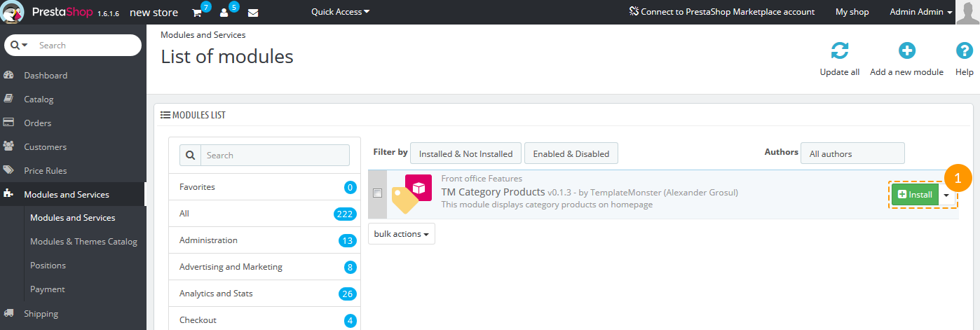Open the orders shopping cart icon
This screenshot has width=980, height=330.
pyautogui.click(x=197, y=13)
